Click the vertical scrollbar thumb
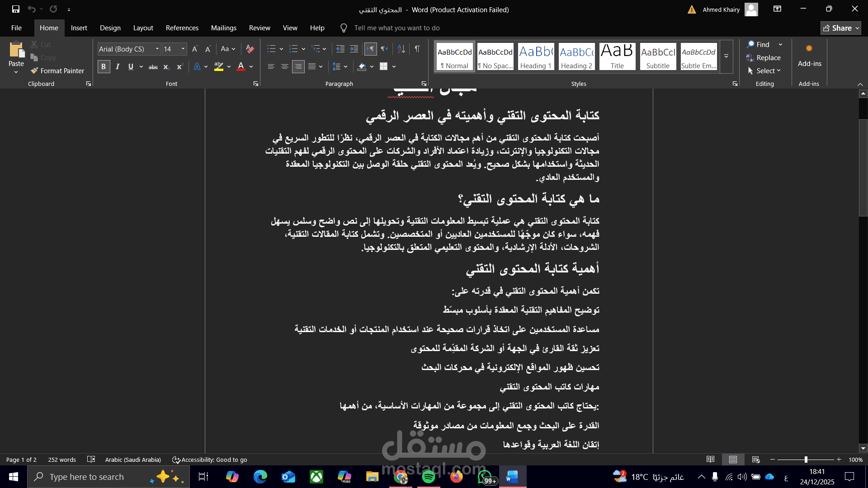This screenshot has width=868, height=488. 863,168
